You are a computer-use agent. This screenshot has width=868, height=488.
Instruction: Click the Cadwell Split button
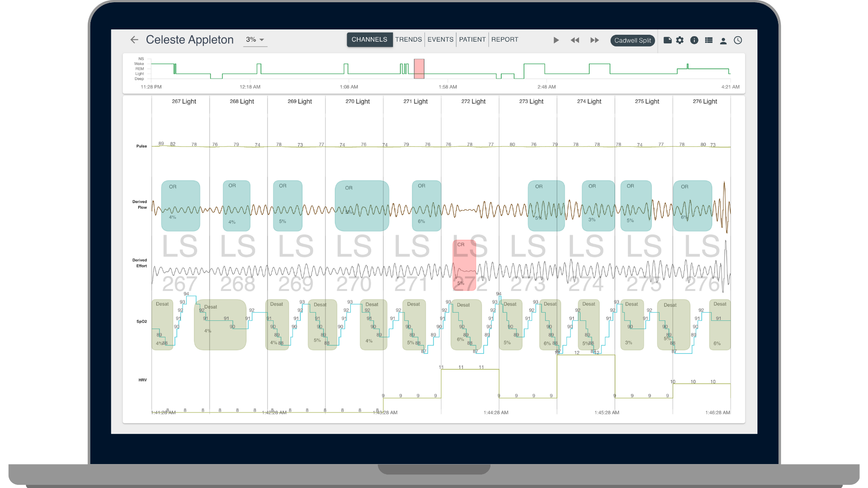click(x=632, y=41)
